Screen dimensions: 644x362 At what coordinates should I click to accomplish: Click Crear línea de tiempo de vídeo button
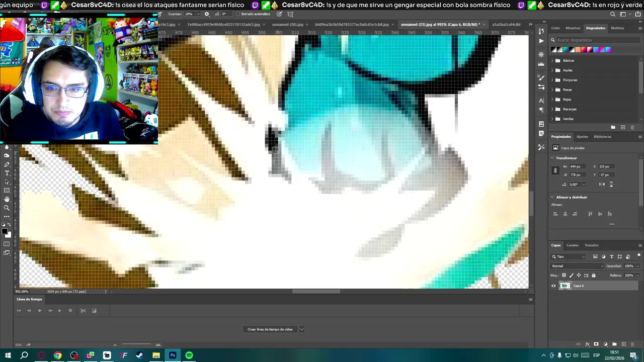(270, 329)
